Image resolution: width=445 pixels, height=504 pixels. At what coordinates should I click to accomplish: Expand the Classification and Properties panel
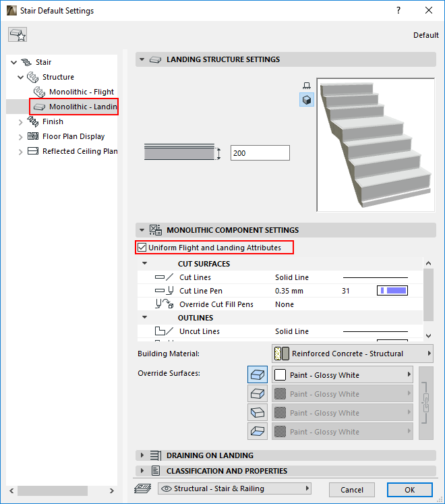point(142,471)
